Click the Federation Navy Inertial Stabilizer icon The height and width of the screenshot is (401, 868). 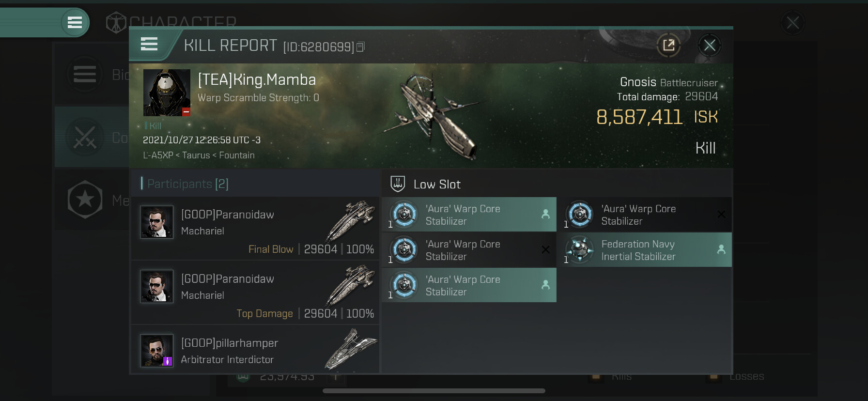coord(580,250)
